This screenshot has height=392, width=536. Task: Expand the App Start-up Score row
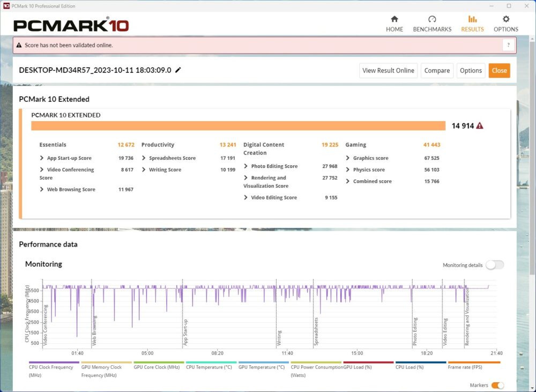42,158
